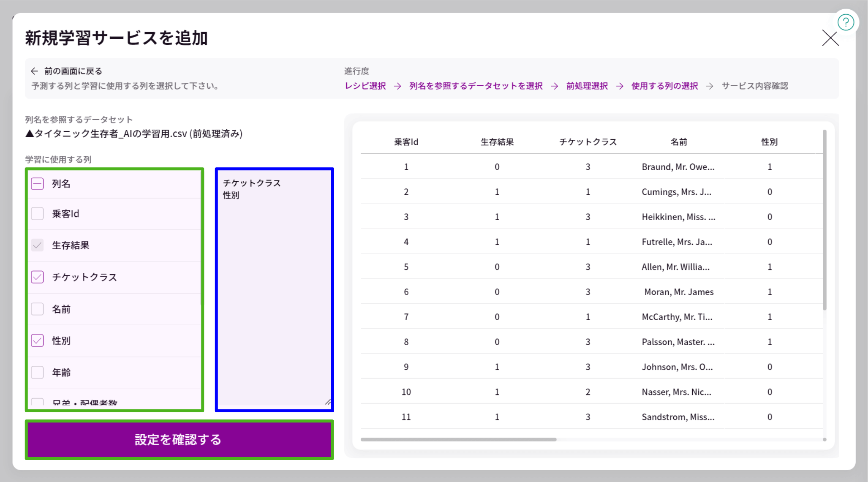Click the back arrow next to 前の画面に戻る
Image resolution: width=868 pixels, height=482 pixels.
pyautogui.click(x=35, y=71)
